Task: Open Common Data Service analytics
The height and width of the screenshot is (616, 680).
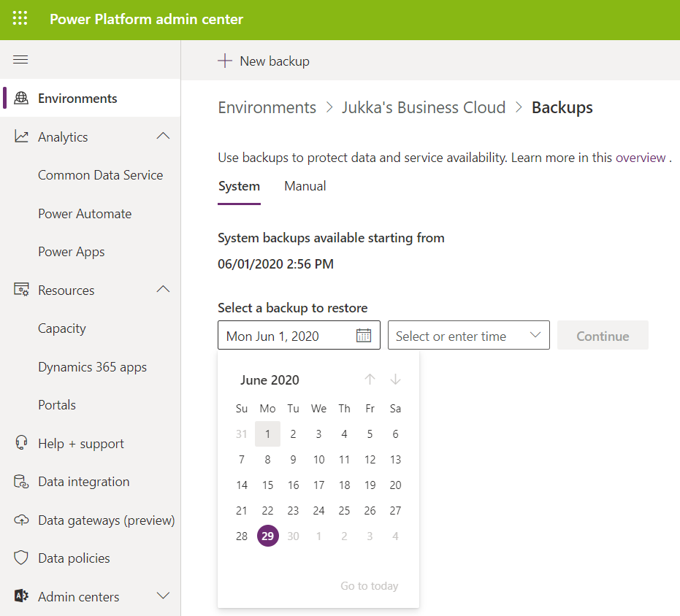Action: [x=100, y=175]
